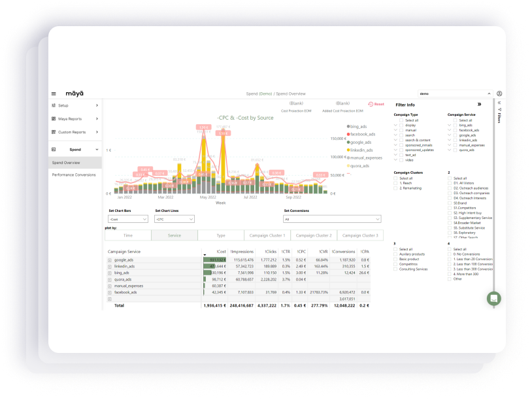The width and height of the screenshot is (532, 400).
Task: Open the user account icon
Action: 499,93
